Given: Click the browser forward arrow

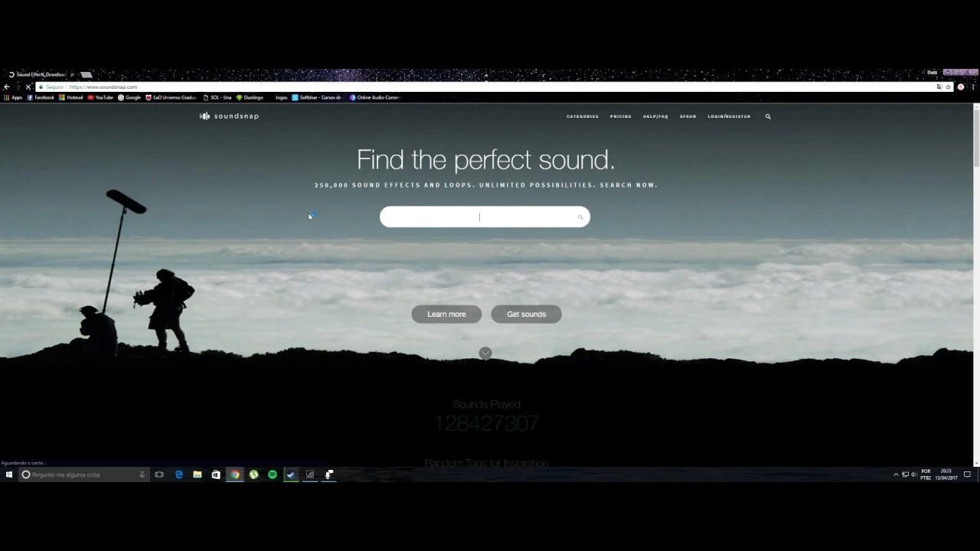Looking at the screenshot, I should [x=18, y=87].
